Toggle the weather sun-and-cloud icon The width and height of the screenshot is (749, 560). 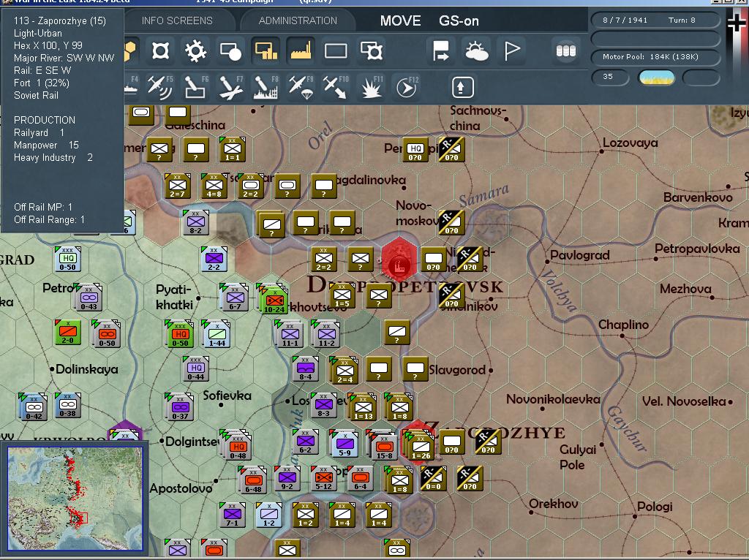pos(476,51)
